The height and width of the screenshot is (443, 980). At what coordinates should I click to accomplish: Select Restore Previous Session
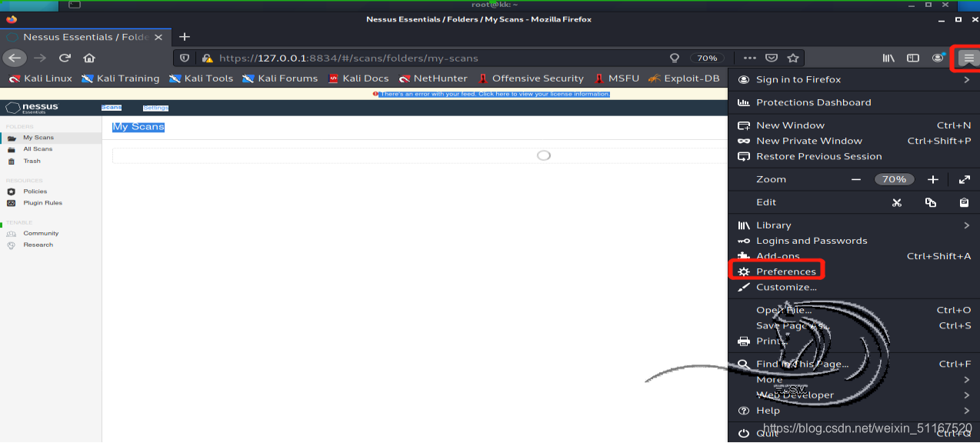(854, 156)
